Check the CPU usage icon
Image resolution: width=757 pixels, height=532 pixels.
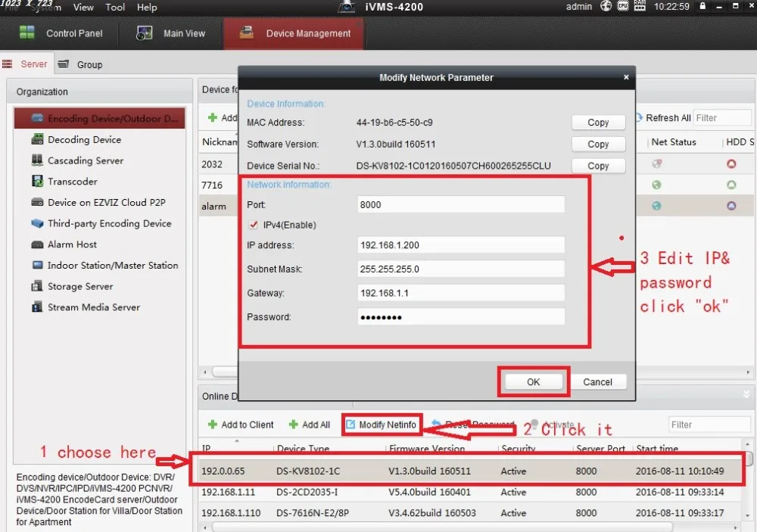point(623,6)
